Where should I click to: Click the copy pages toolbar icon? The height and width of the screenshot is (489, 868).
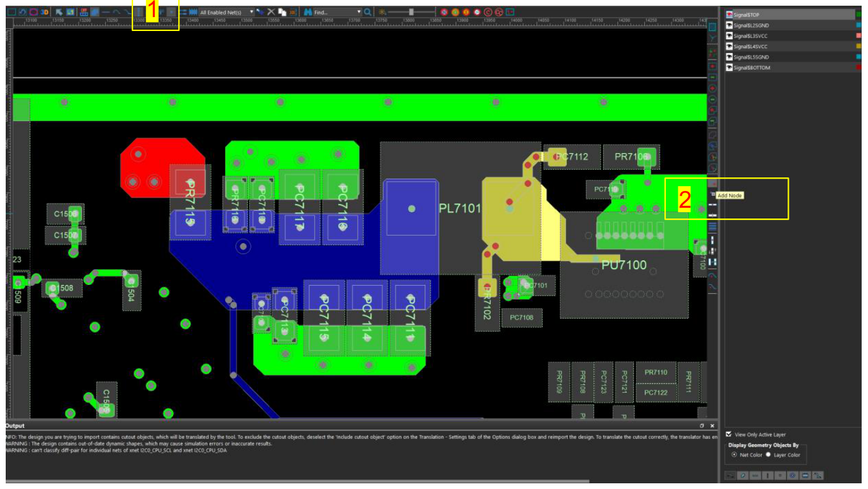282,12
